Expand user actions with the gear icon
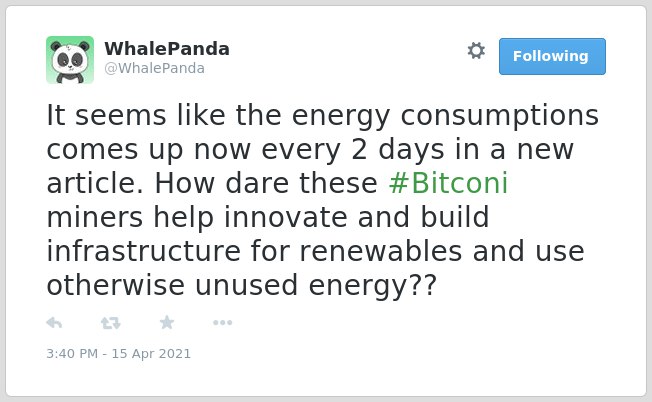This screenshot has width=652, height=402. point(476,51)
